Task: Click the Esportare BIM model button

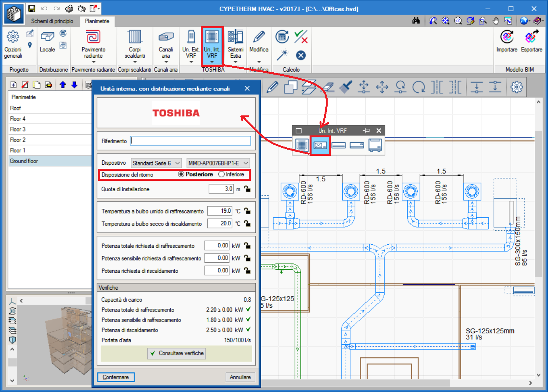Action: (x=531, y=41)
